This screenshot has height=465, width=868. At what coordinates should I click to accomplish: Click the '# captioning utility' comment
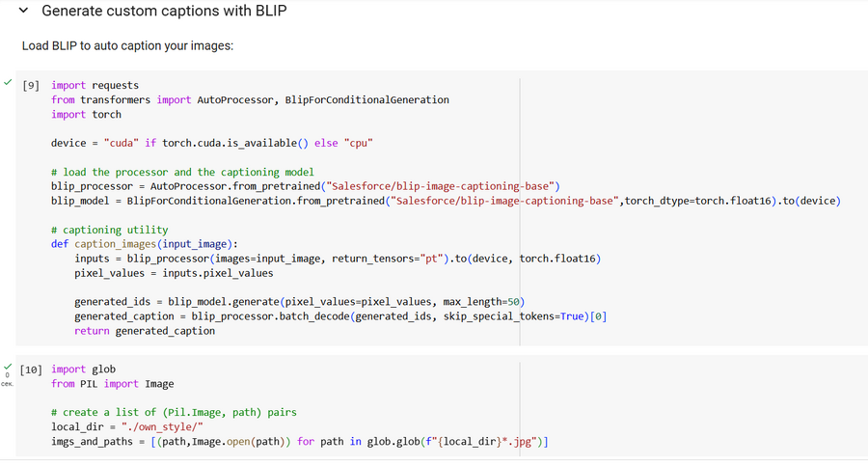click(109, 230)
